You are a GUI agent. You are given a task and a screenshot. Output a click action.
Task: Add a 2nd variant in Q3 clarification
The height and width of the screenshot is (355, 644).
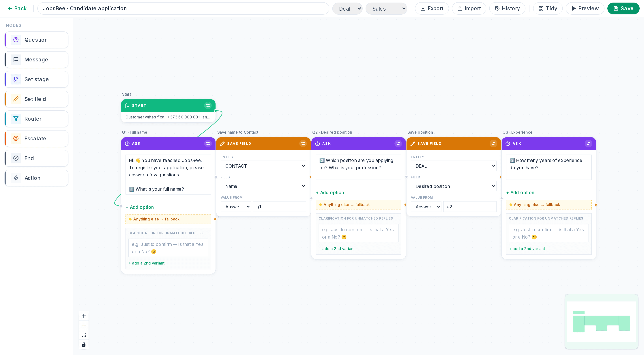point(527,249)
